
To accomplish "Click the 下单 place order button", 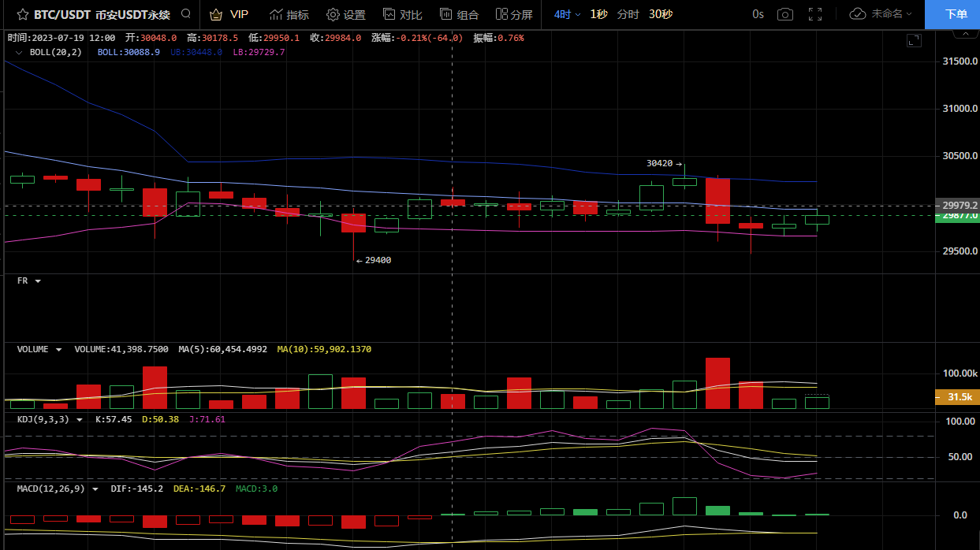I will (956, 14).
